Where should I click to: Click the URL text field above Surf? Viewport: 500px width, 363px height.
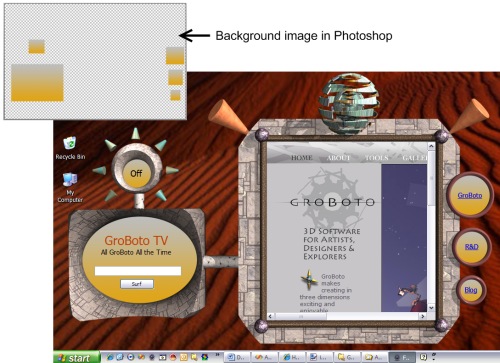pyautogui.click(x=138, y=271)
